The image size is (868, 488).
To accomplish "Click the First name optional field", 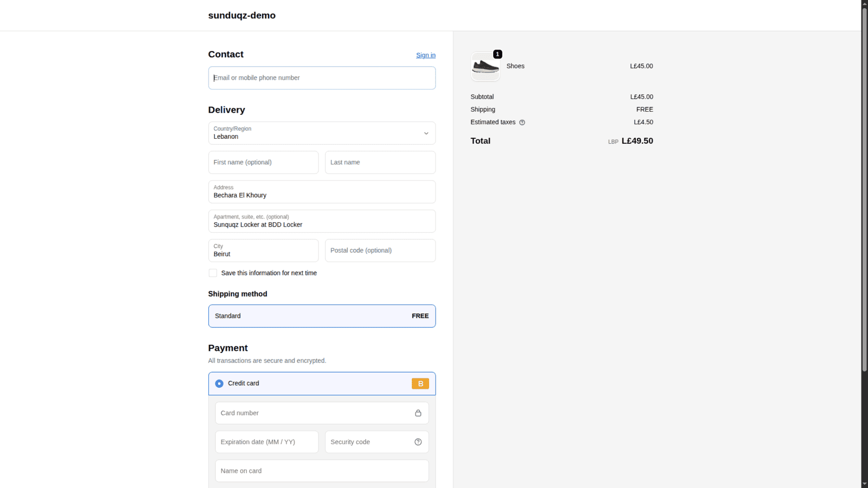I will (x=263, y=162).
